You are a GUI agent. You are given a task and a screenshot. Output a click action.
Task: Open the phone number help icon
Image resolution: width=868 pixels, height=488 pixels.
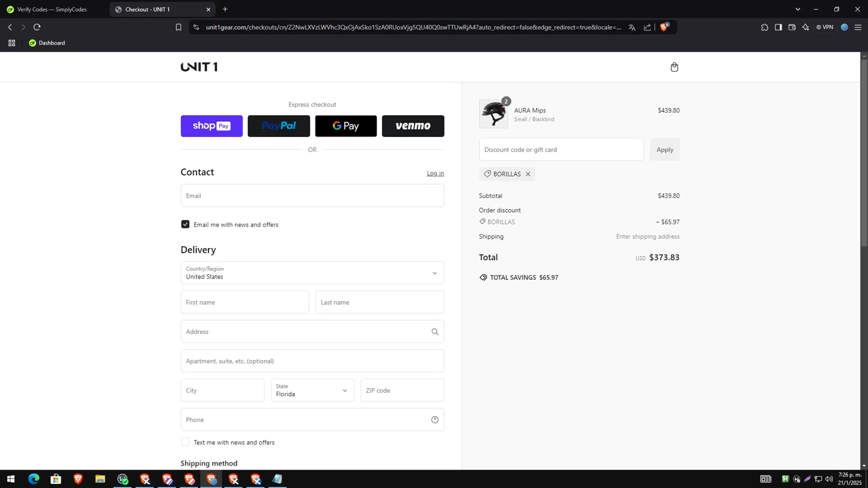435,420
